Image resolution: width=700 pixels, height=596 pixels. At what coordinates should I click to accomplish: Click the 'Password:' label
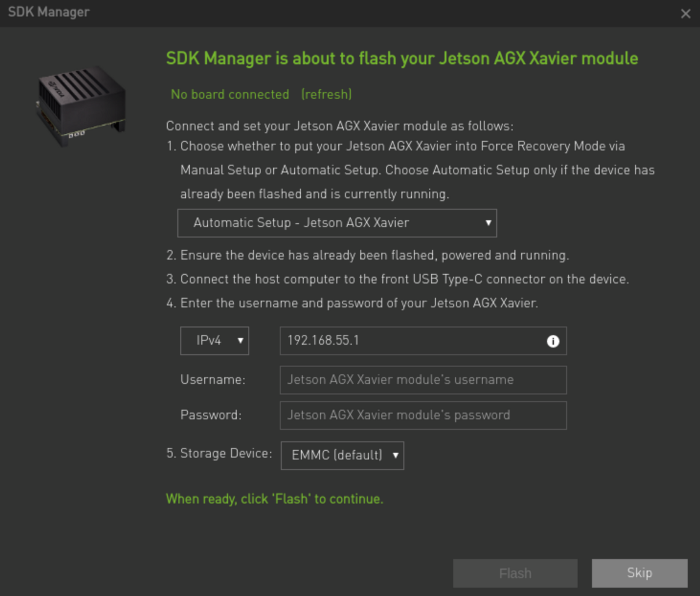coord(211,415)
